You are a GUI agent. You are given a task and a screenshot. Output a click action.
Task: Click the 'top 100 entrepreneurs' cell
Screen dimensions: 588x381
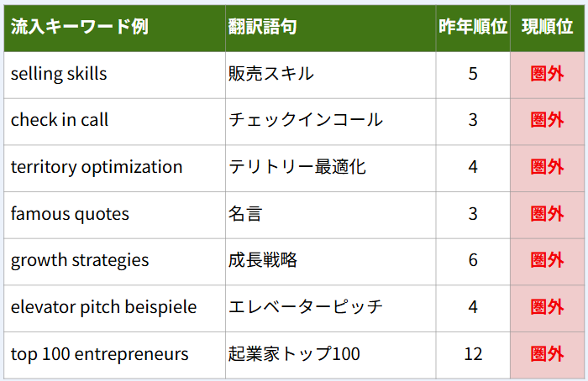click(99, 354)
